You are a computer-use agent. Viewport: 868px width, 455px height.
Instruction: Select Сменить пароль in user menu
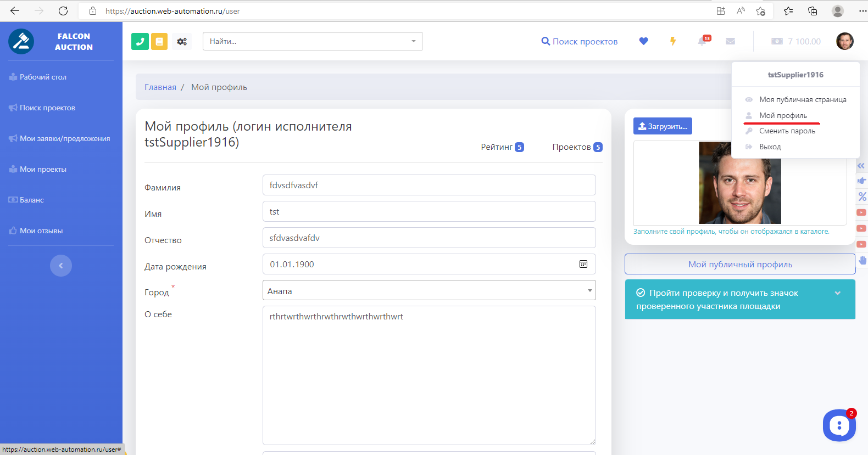787,131
